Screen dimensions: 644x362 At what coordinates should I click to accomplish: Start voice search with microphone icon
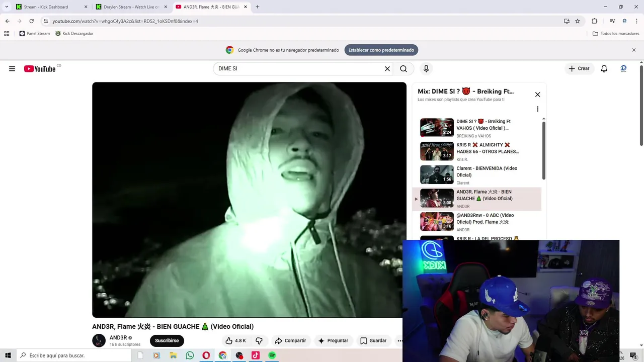coord(426,69)
